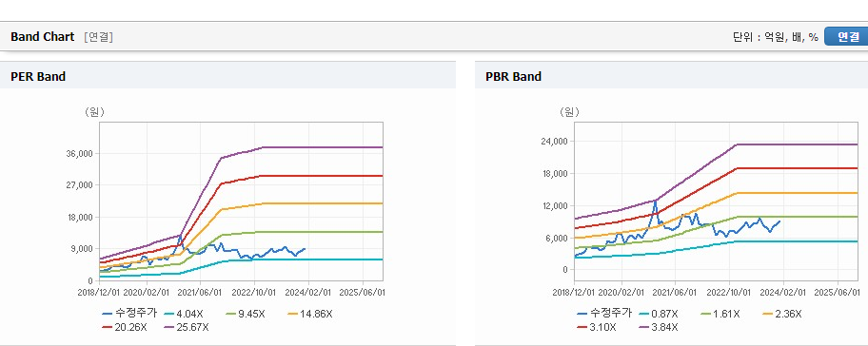The height and width of the screenshot is (346, 868).
Task: Toggle the 3.84X legend series
Action: pos(659,327)
